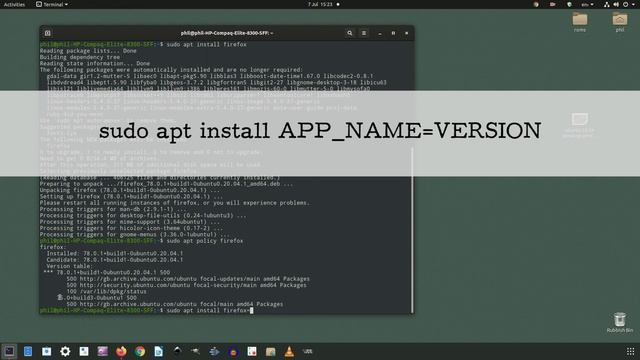Screen dimensions: 640x360
Task: Click the 'Installed: 78.0.1+build1' line
Action: click(x=115, y=253)
